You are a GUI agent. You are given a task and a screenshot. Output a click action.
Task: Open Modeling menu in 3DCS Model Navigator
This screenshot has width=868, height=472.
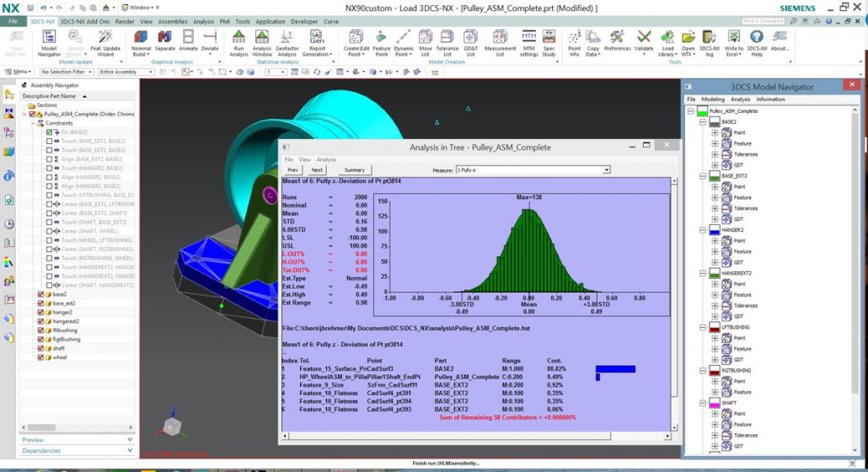pos(713,99)
